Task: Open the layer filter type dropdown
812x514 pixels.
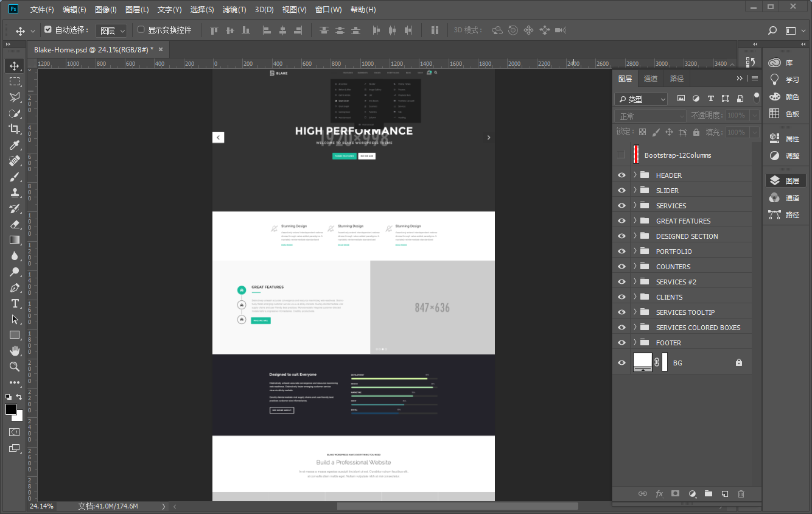Action: [x=641, y=99]
